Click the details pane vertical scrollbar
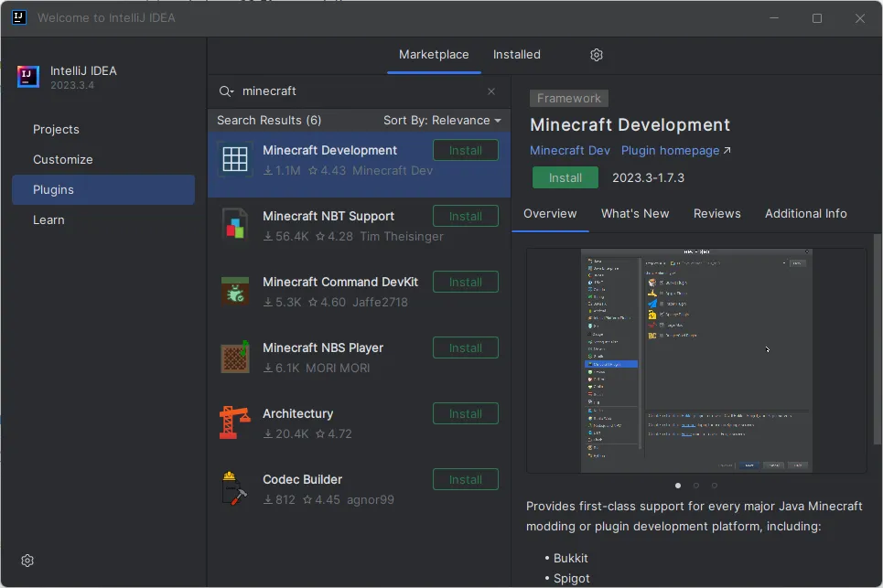 coord(878,338)
